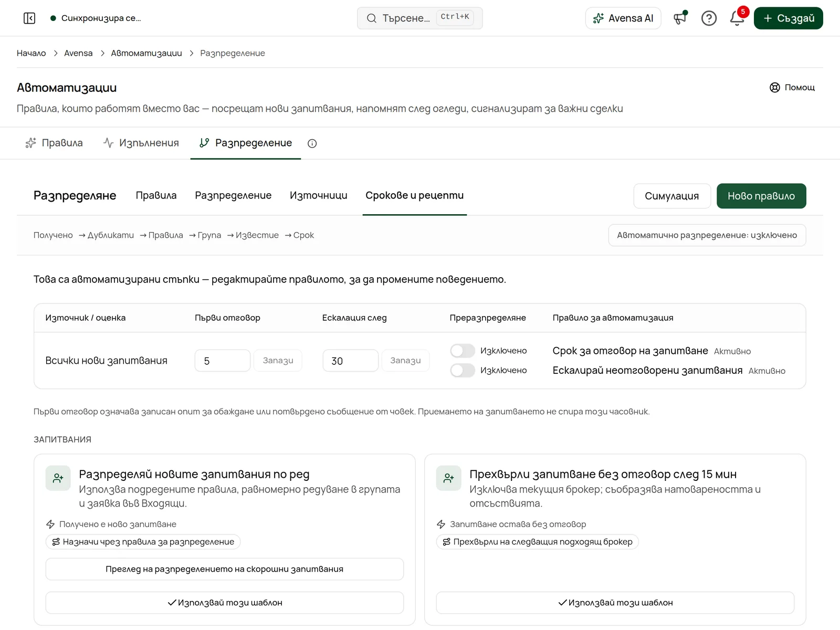Viewport: 840px width, 630px height.
Task: Select the Разпределение tab with branch icon
Action: pos(246,143)
